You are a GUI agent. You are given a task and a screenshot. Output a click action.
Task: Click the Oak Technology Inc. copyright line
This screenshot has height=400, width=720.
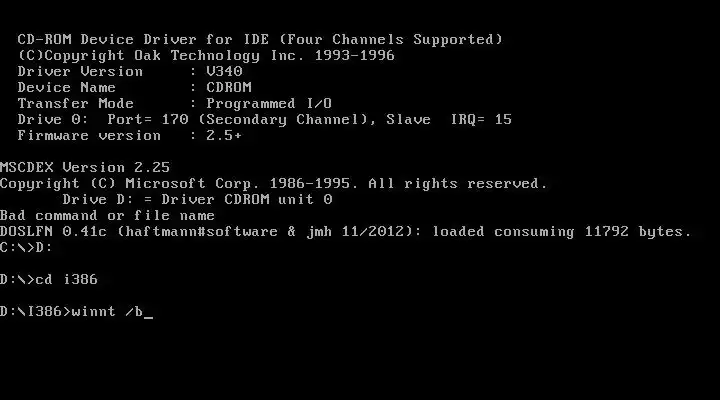(206, 56)
